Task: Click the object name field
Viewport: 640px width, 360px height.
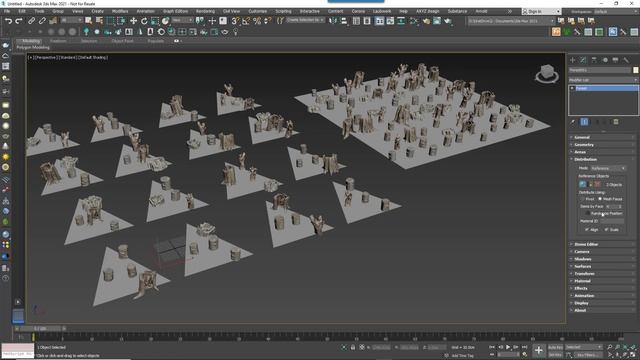Action: click(x=600, y=70)
